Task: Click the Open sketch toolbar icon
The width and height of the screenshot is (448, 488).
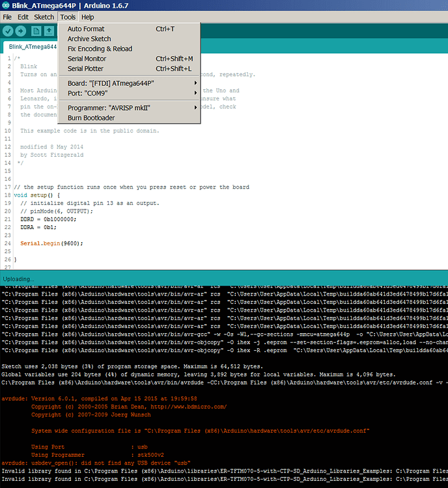Action: point(49,31)
